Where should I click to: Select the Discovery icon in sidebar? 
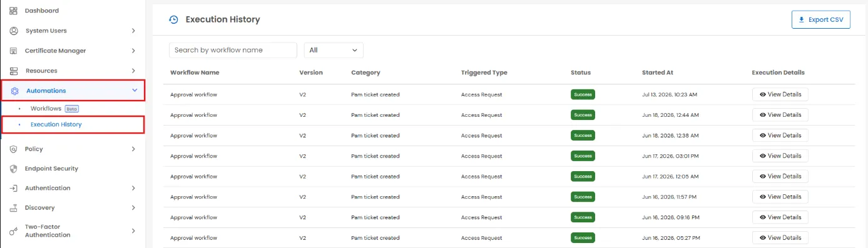pos(13,207)
